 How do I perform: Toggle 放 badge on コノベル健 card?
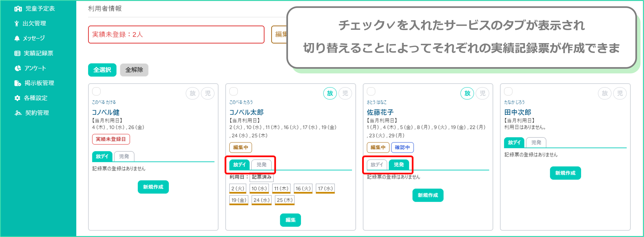(192, 93)
